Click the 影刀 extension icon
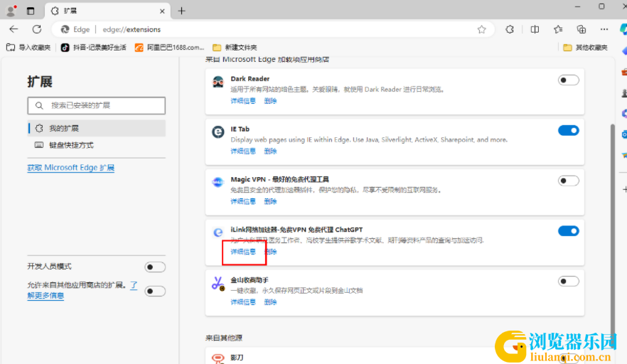This screenshot has width=627, height=364. [218, 358]
